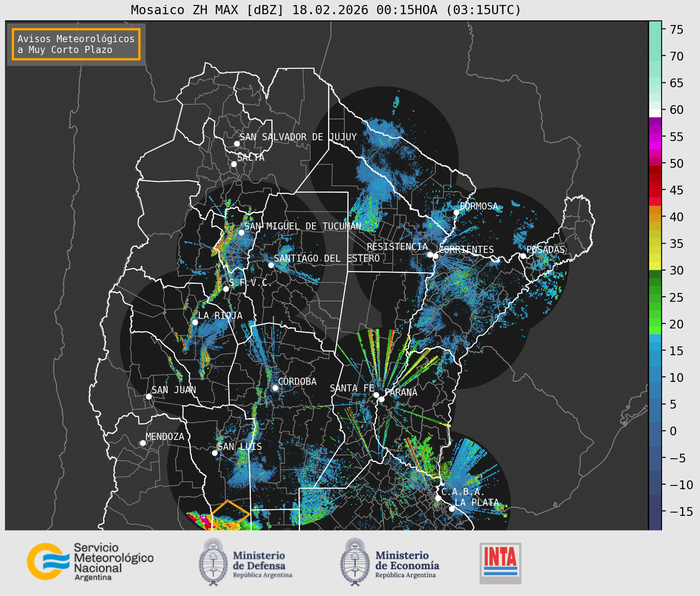Click the green 25 dBZ colorbar segment
This screenshot has width=700, height=596.
click(x=655, y=298)
